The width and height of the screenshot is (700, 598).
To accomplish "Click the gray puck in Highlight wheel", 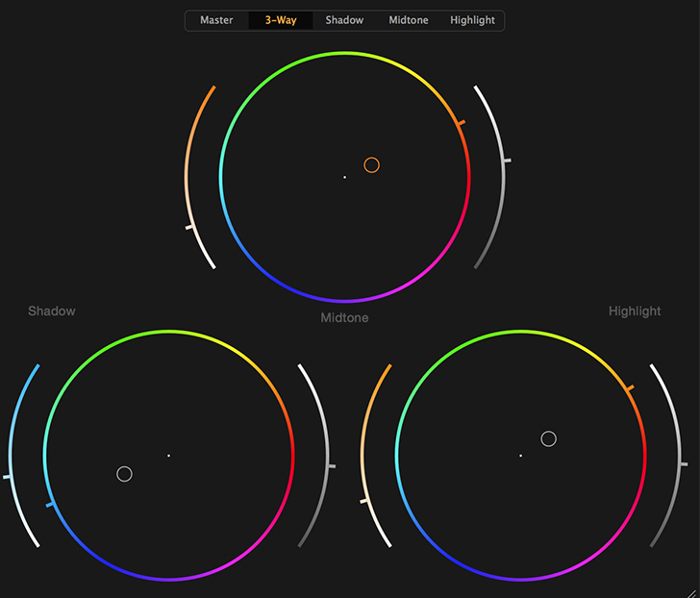I will pyautogui.click(x=548, y=438).
